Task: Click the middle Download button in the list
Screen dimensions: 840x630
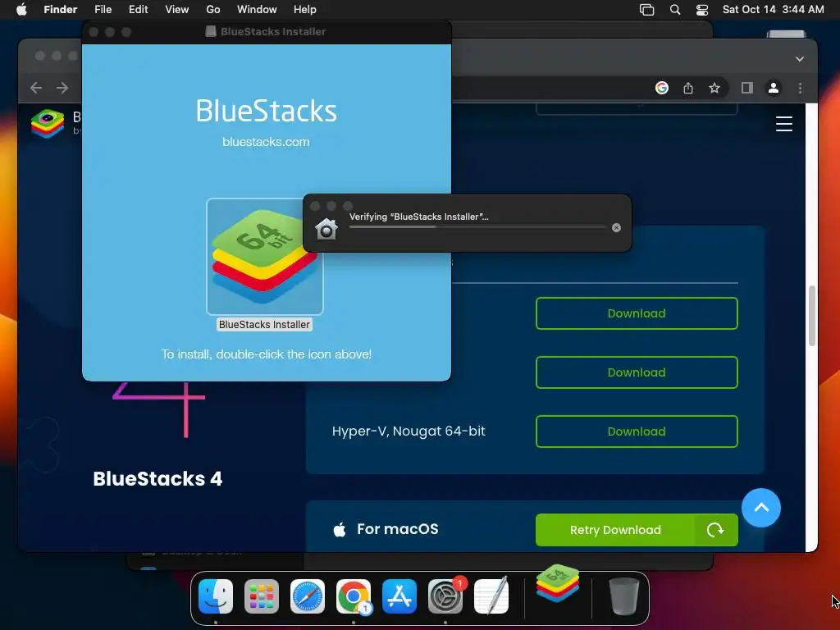Action: 637,372
